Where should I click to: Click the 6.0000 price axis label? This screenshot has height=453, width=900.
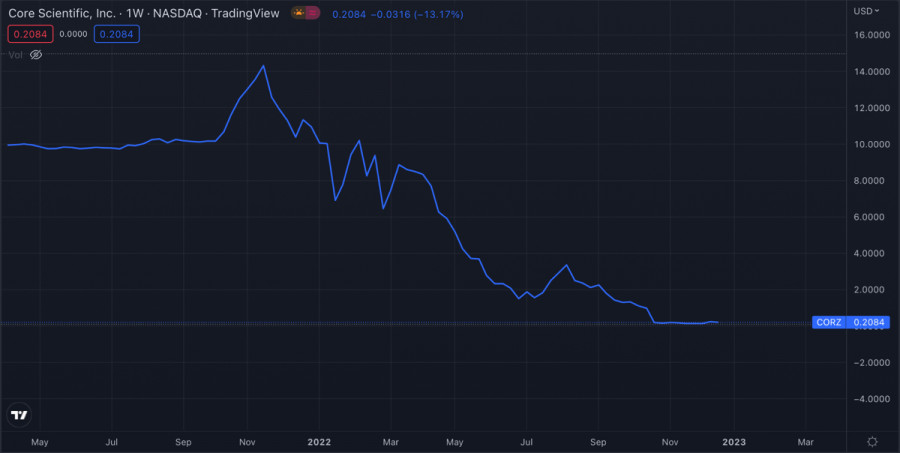click(871, 217)
